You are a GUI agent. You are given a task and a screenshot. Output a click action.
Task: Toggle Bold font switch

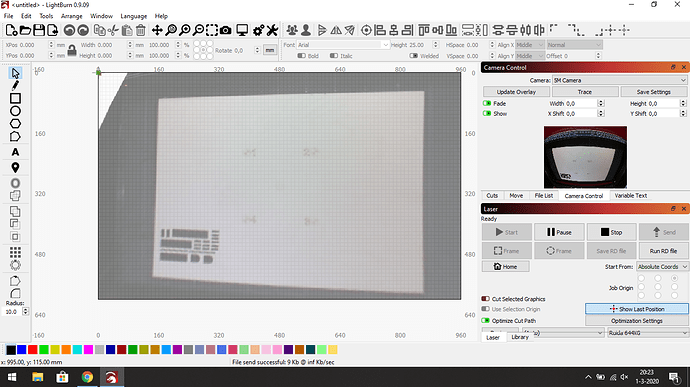pos(301,56)
